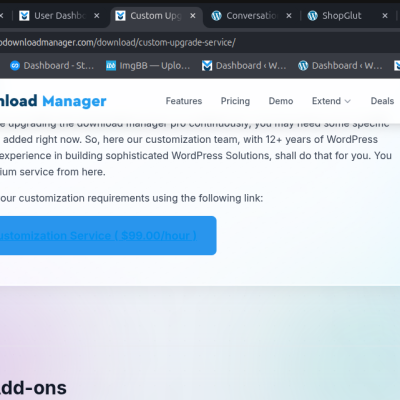This screenshot has width=400, height=400.
Task: Click the Download Manager logo
Action: (53, 101)
